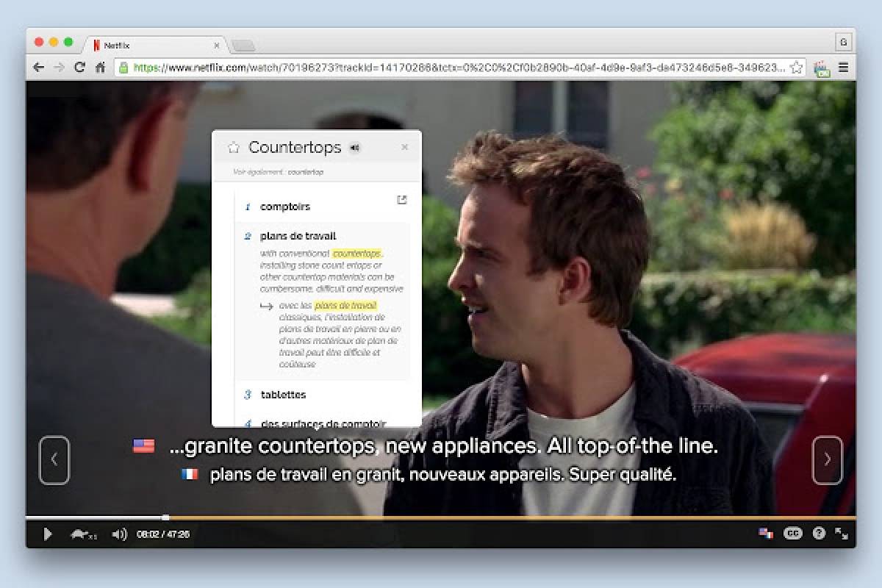Open translation in external link icon
Screen dimensions: 882x588
coord(401,200)
